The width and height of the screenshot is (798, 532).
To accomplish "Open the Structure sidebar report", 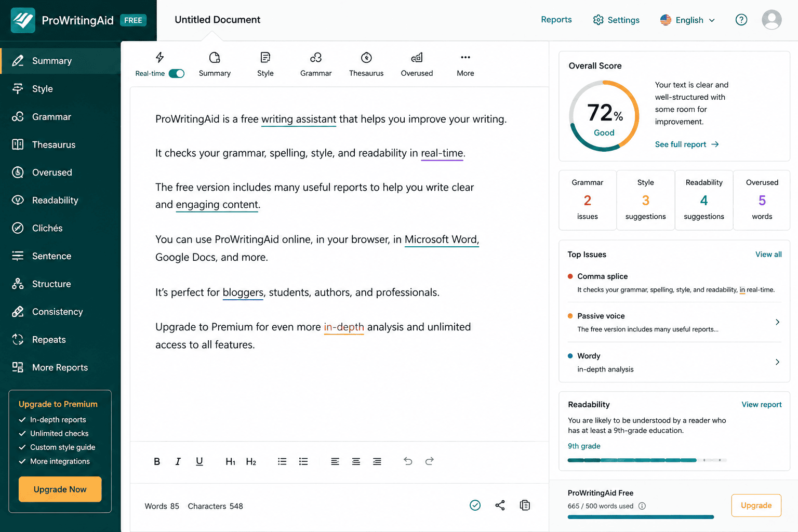I will click(x=61, y=284).
